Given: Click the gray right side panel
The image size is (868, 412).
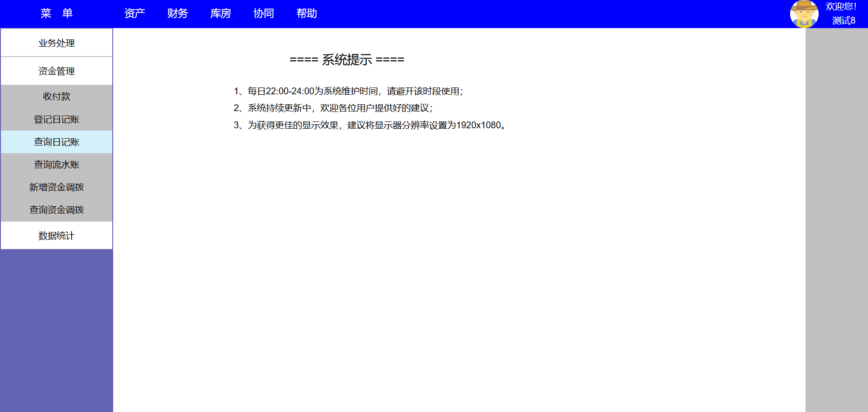Looking at the screenshot, I should (x=836, y=218).
